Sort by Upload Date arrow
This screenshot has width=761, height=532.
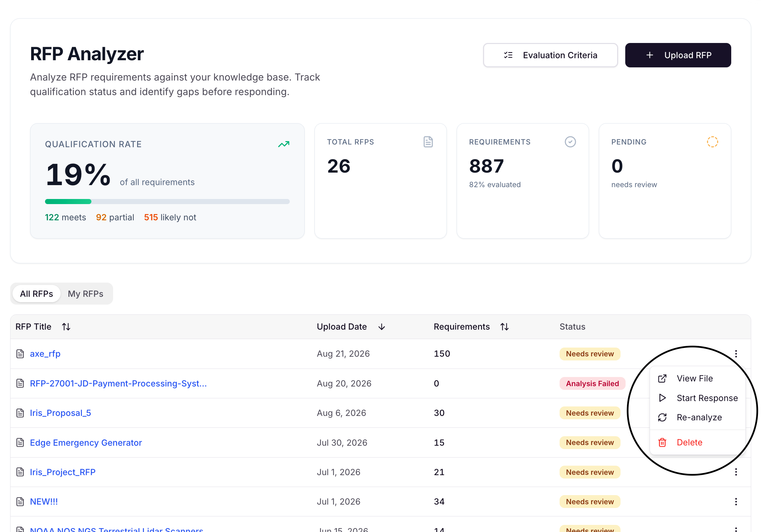[382, 327]
